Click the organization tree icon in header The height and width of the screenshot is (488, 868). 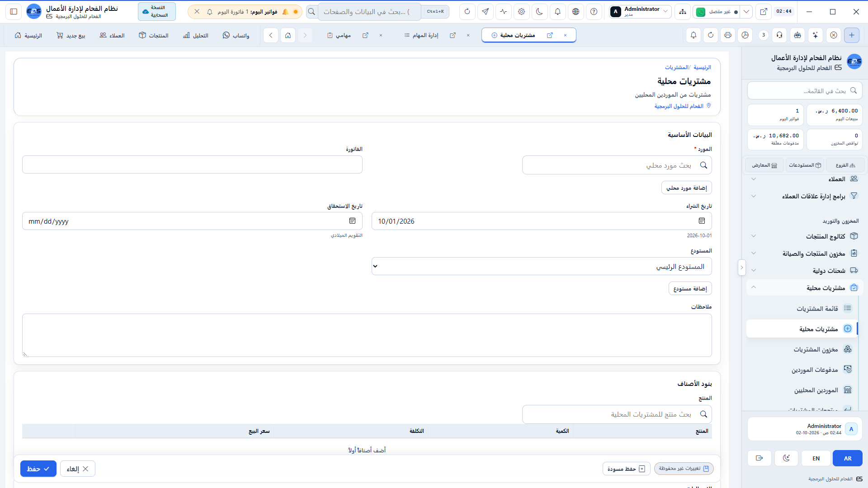[682, 12]
